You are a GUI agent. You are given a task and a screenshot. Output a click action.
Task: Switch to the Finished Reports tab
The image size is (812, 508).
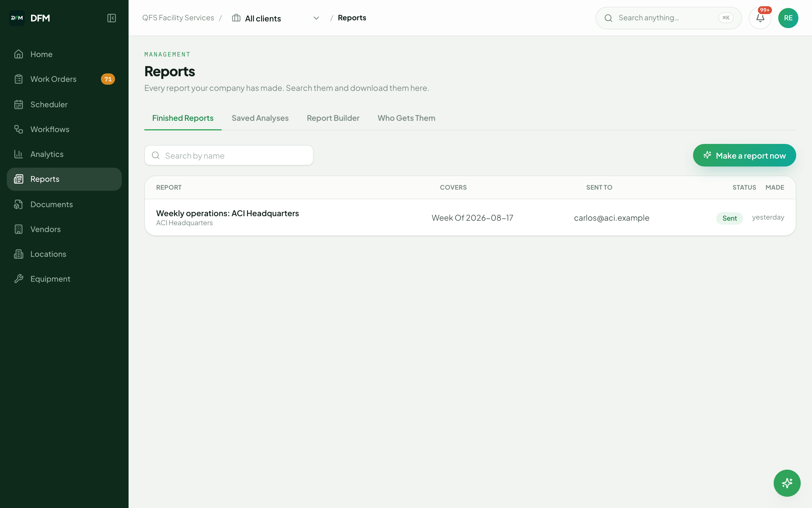[183, 118]
